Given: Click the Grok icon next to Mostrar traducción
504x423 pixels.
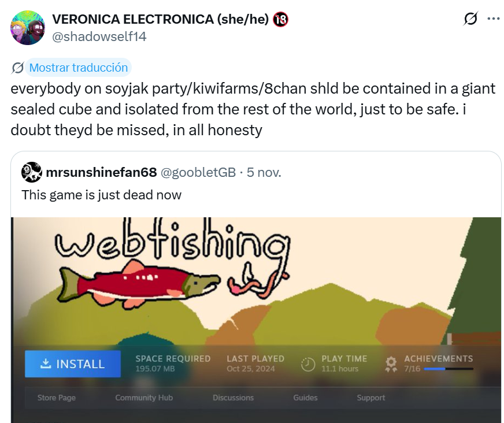Looking at the screenshot, I should (x=17, y=68).
